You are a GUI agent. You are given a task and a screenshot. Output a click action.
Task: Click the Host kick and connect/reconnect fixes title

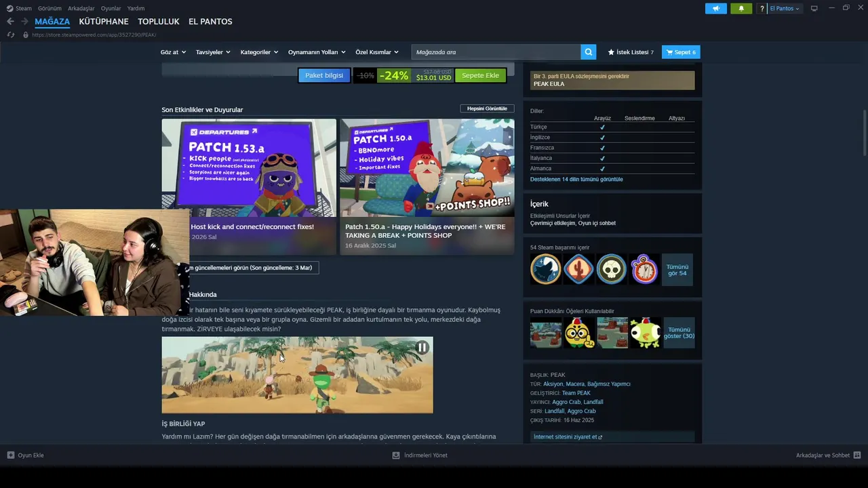point(252,227)
